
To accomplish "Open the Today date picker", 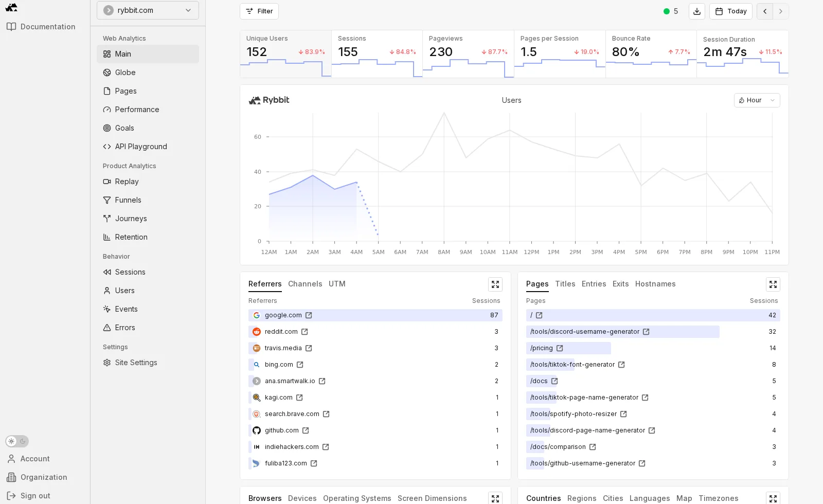I will 731,11.
